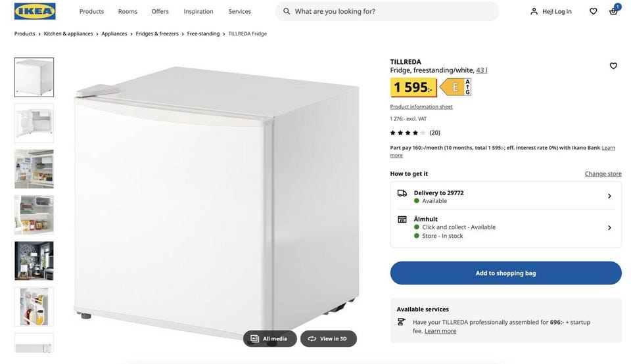
Task: Select the open fridge thumbnail
Action: [x=34, y=123]
